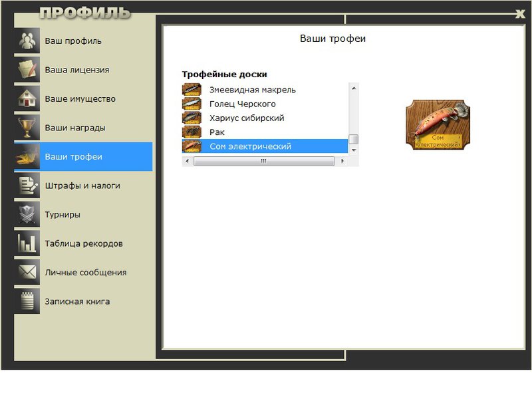The height and width of the screenshot is (395, 532).
Task: Open the Ваши награды trophy cup icon
Action: (x=27, y=128)
